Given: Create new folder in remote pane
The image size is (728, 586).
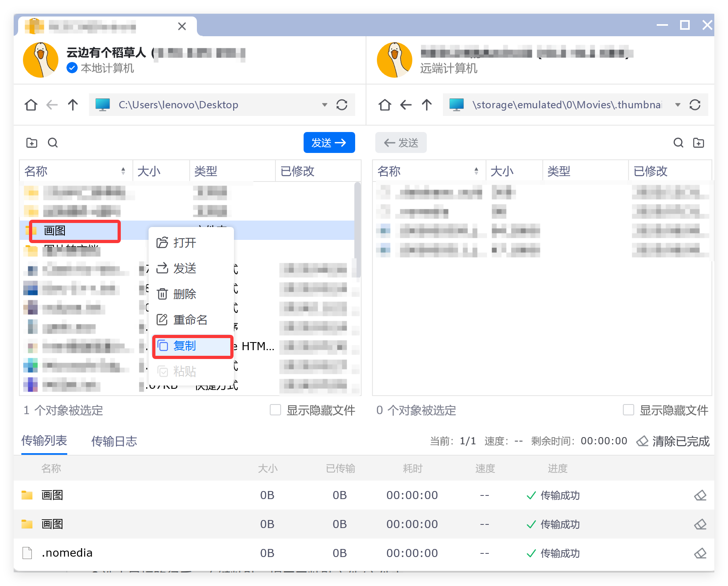Looking at the screenshot, I should tap(699, 143).
